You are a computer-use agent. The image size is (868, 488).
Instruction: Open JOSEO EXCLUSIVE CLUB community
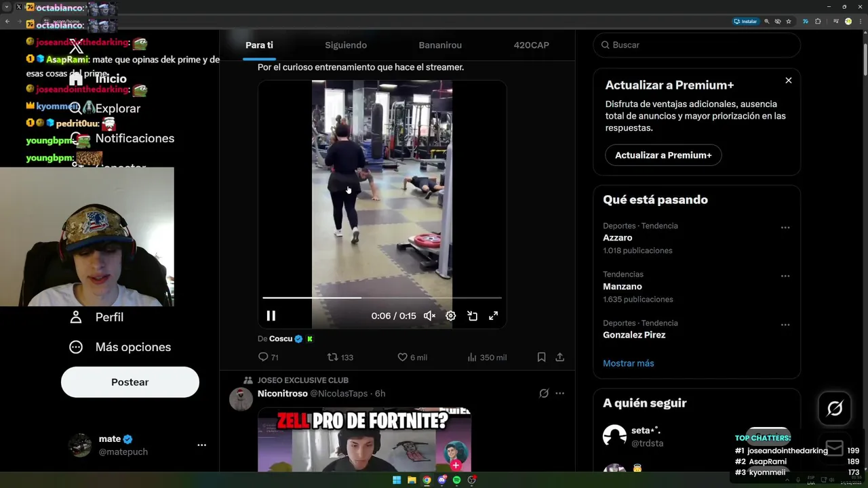tap(302, 380)
